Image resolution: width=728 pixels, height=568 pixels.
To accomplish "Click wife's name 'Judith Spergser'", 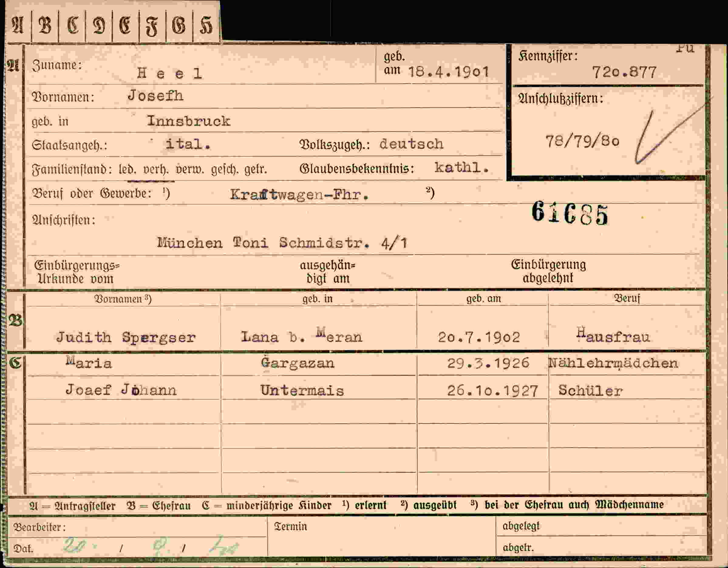I will [126, 338].
